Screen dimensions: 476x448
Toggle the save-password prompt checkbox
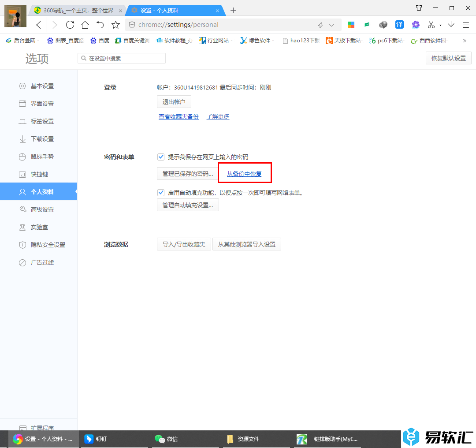tap(161, 157)
